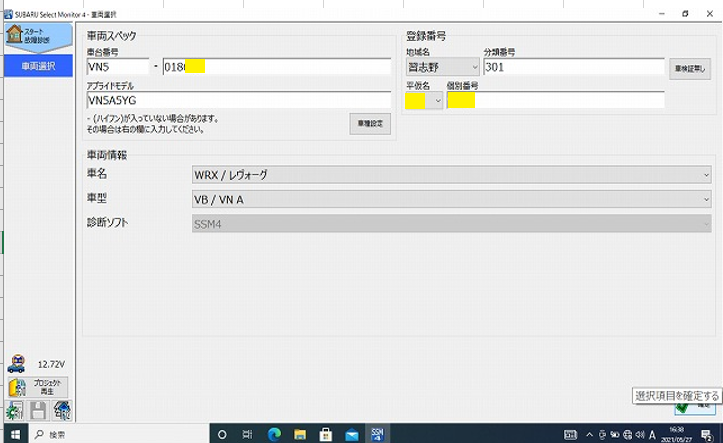Open Microsoft Store from taskbar
Screen dimensions: 723x443
[326, 434]
